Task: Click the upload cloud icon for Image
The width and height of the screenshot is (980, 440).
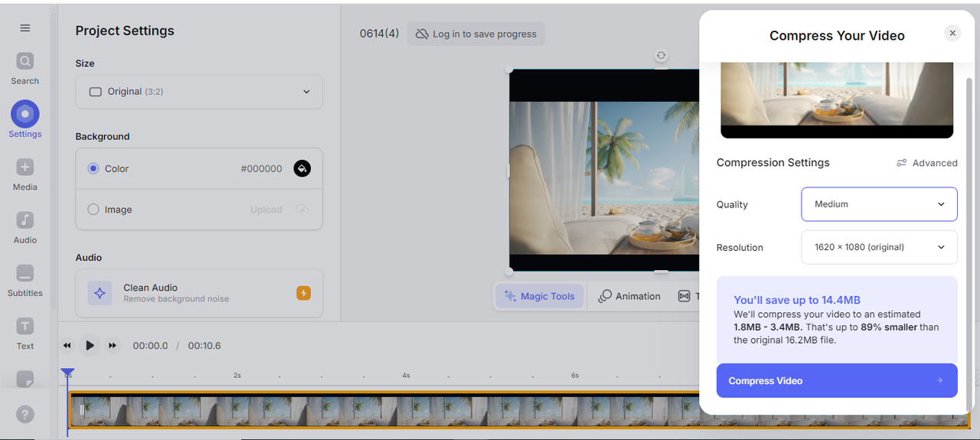Action: pos(302,210)
